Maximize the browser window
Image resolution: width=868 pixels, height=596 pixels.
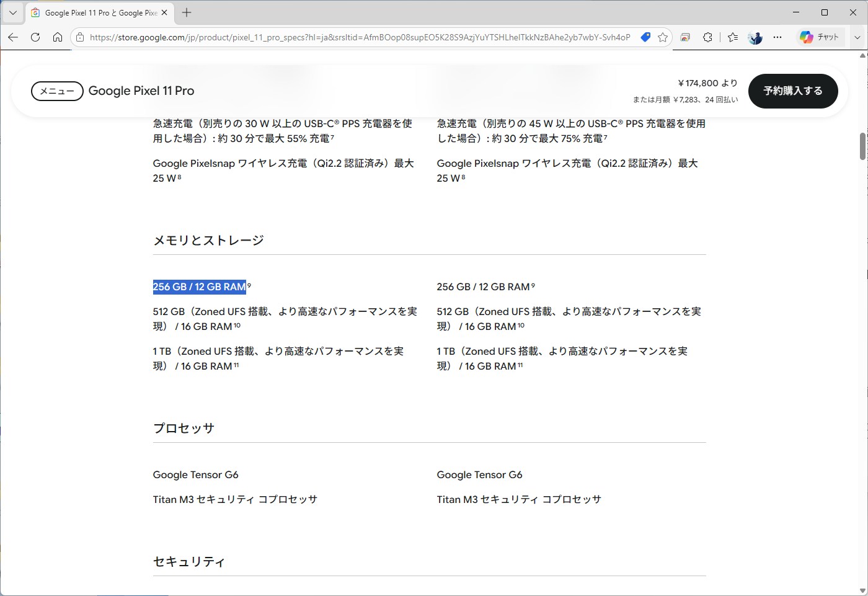825,12
